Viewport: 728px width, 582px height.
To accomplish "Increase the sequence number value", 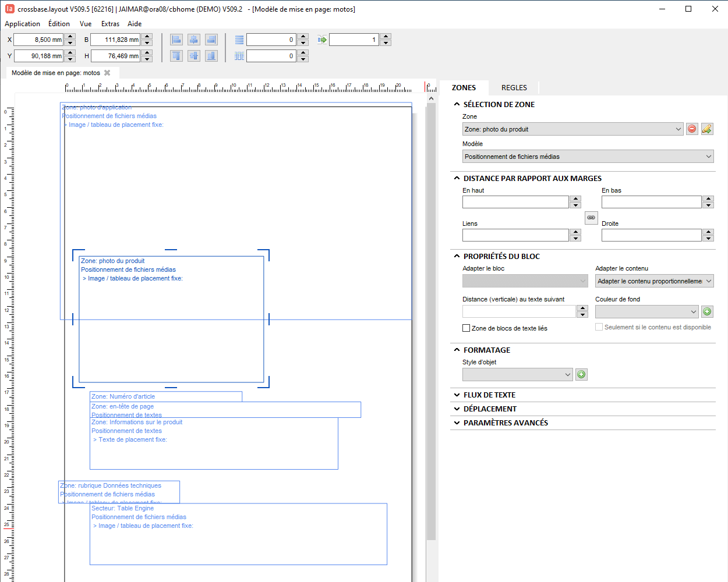I will coord(386,37).
